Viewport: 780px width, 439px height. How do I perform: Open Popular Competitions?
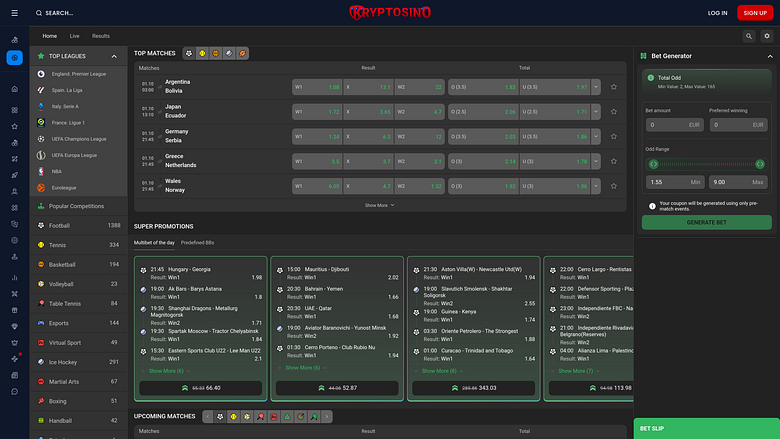point(79,206)
